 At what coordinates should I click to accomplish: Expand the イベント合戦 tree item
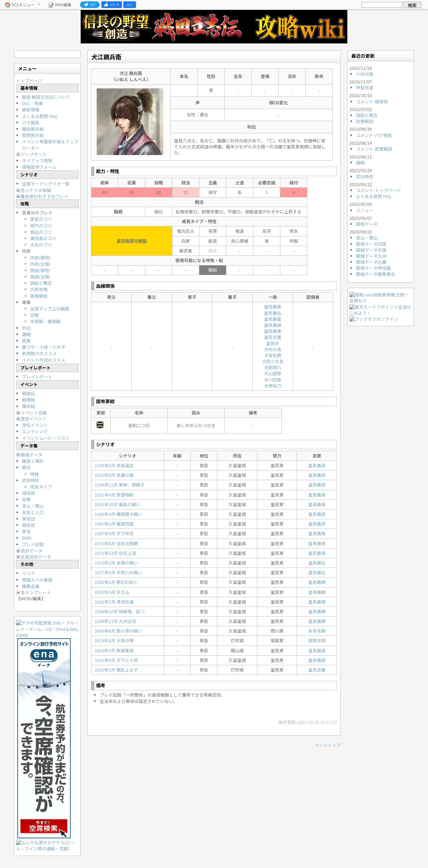pos(18,412)
